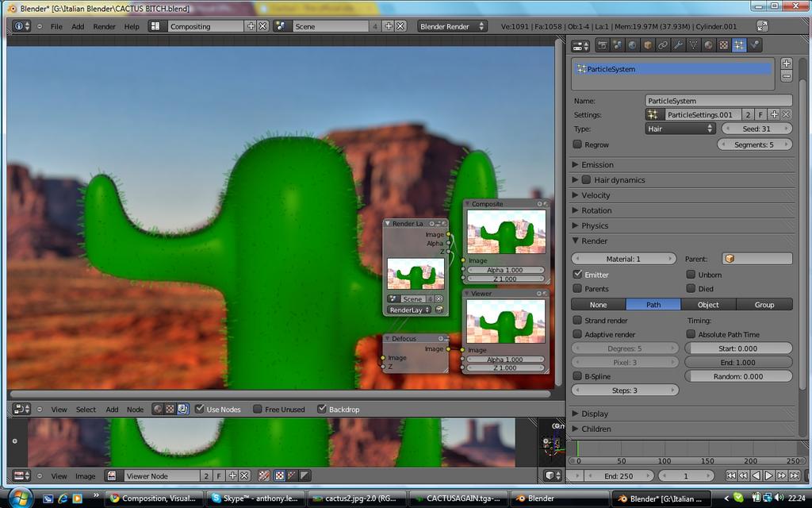Enable Adaptive render checkbox
Screen dimensions: 812x508
click(577, 334)
